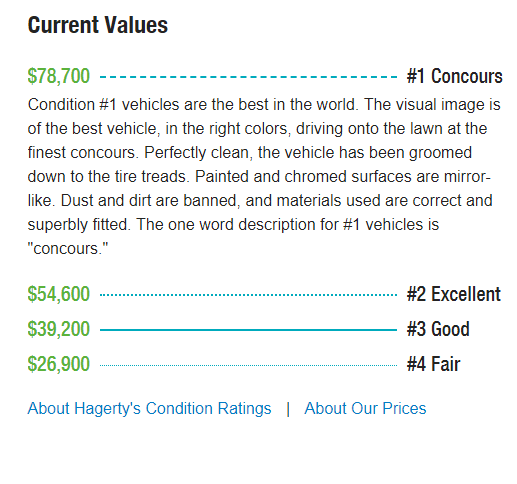The height and width of the screenshot is (484, 517).
Task: Expand the #2 Excellent condition row
Action: 264,294
